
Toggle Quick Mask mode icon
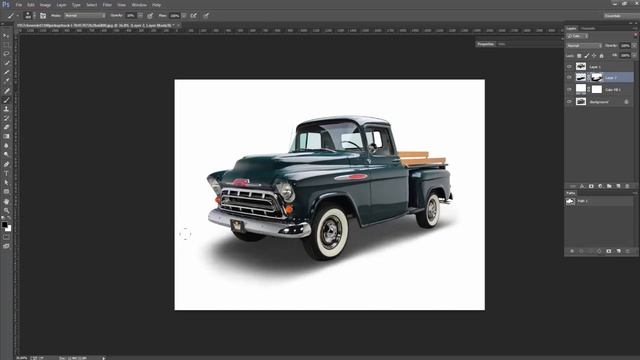6,237
